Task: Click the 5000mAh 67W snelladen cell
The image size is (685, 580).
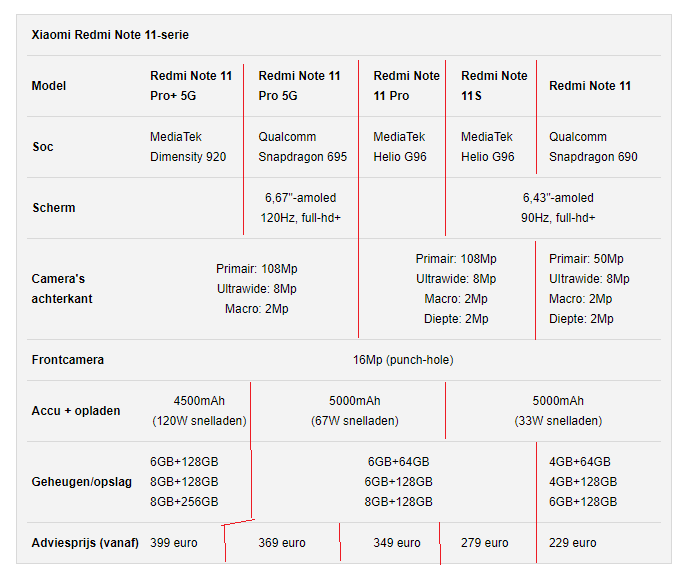Action: tap(354, 411)
